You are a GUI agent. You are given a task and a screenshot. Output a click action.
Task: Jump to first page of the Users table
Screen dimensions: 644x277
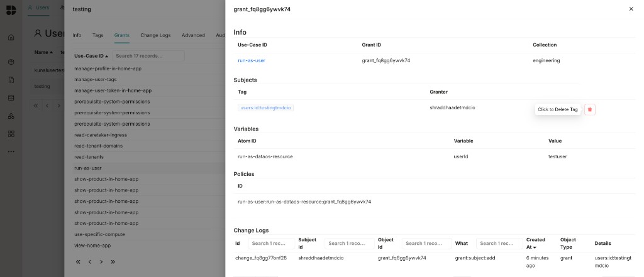click(x=36, y=106)
